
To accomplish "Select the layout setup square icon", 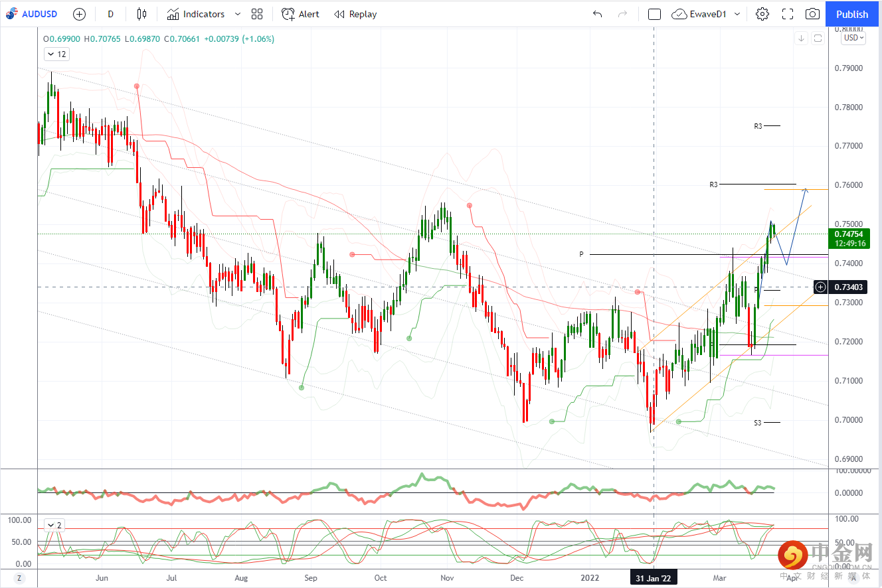I will (x=654, y=14).
